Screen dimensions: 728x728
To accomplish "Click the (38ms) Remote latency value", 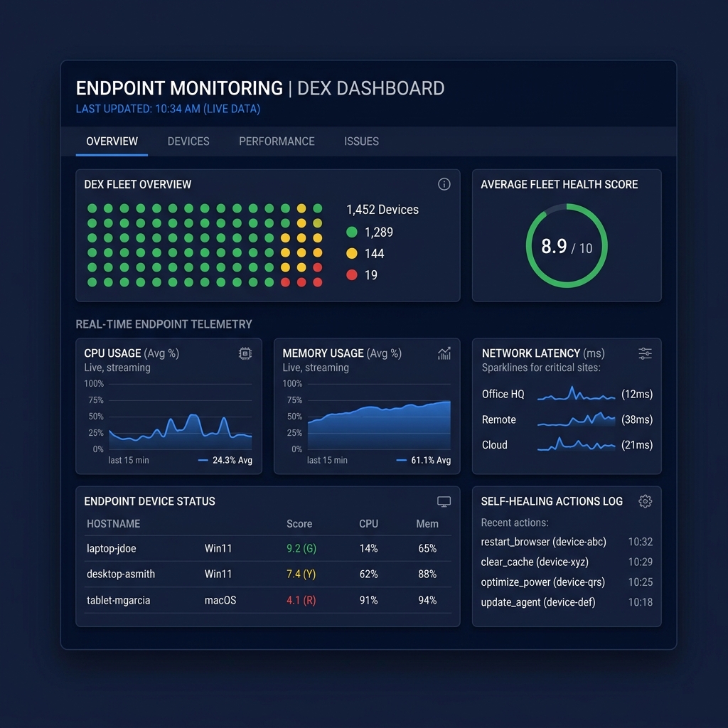I will coord(637,419).
